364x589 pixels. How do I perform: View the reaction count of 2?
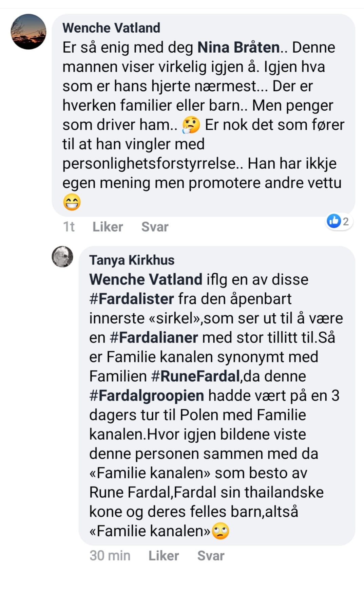346,221
